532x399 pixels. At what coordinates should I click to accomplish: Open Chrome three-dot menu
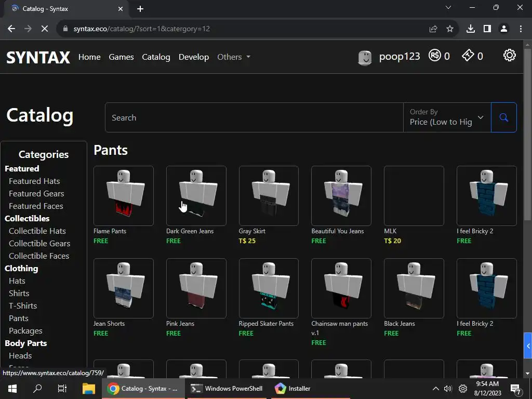coord(521,29)
